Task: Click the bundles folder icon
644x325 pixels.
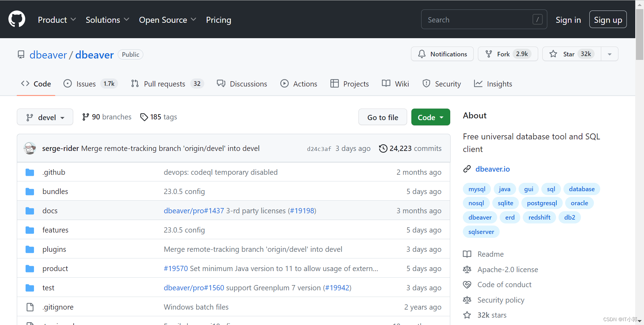Action: tap(30, 192)
